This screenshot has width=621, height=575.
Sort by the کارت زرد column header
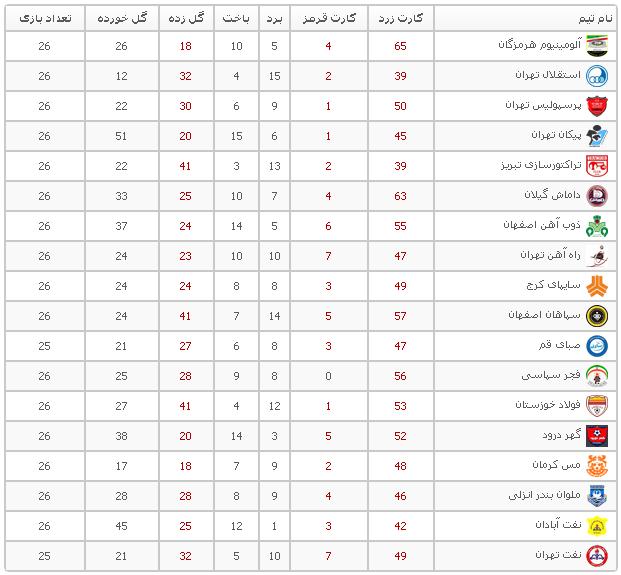[x=401, y=18]
